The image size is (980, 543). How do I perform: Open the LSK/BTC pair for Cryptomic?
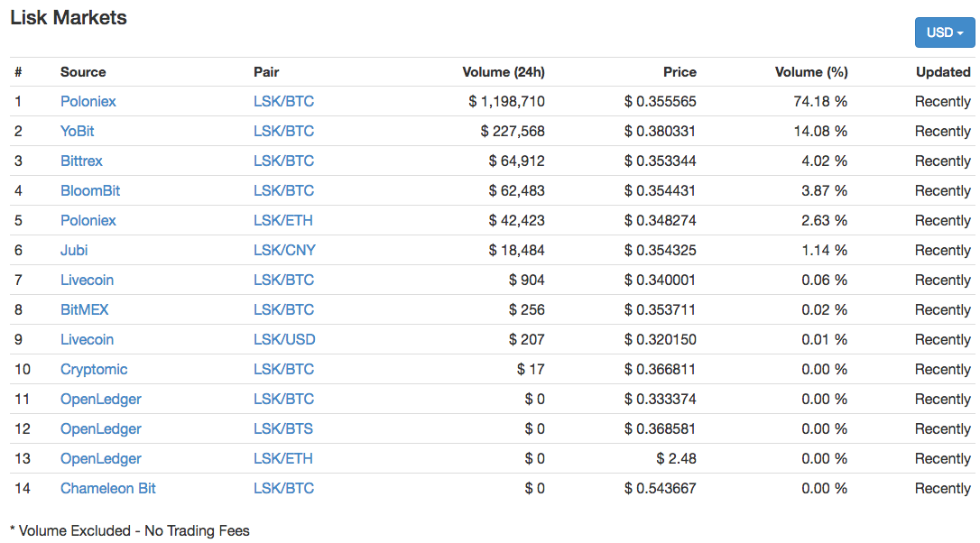tap(283, 369)
